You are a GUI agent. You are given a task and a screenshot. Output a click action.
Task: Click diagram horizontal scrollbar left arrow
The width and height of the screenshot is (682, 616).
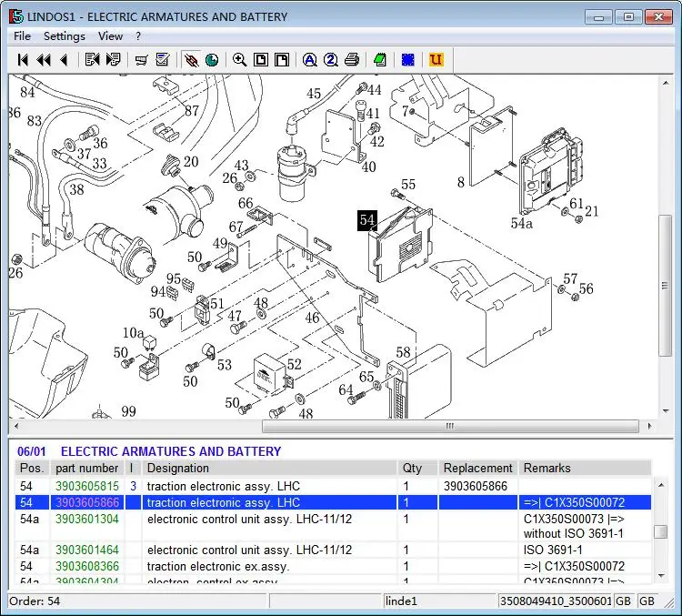pyautogui.click(x=16, y=426)
